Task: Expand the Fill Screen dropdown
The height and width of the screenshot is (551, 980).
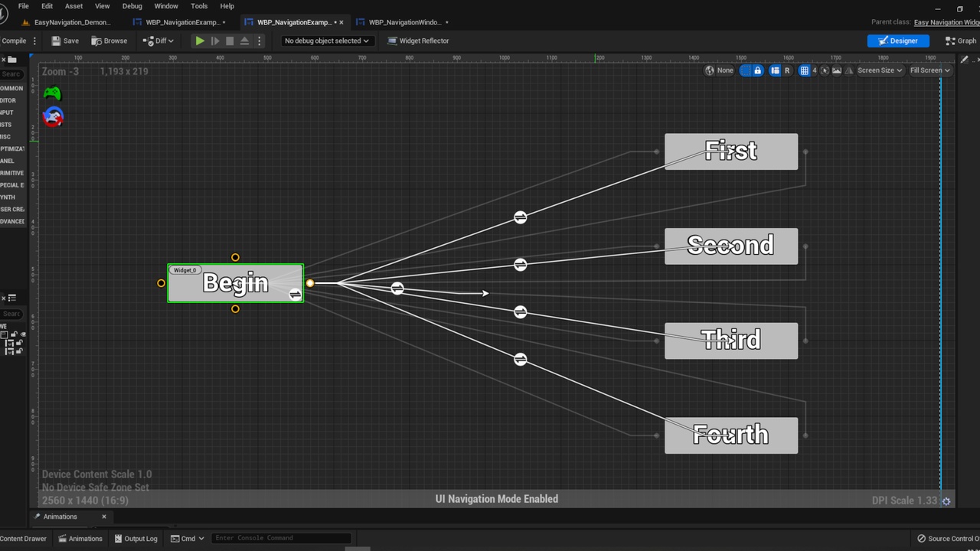Action: [929, 70]
